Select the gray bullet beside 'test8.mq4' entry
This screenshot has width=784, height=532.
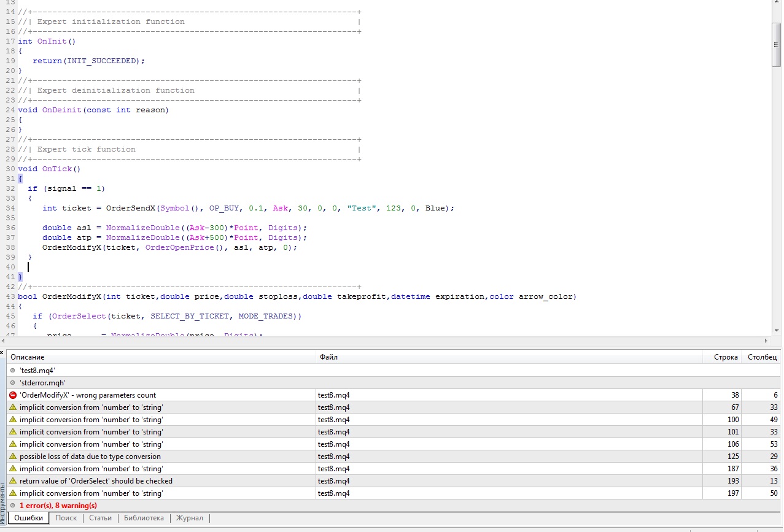click(x=13, y=371)
